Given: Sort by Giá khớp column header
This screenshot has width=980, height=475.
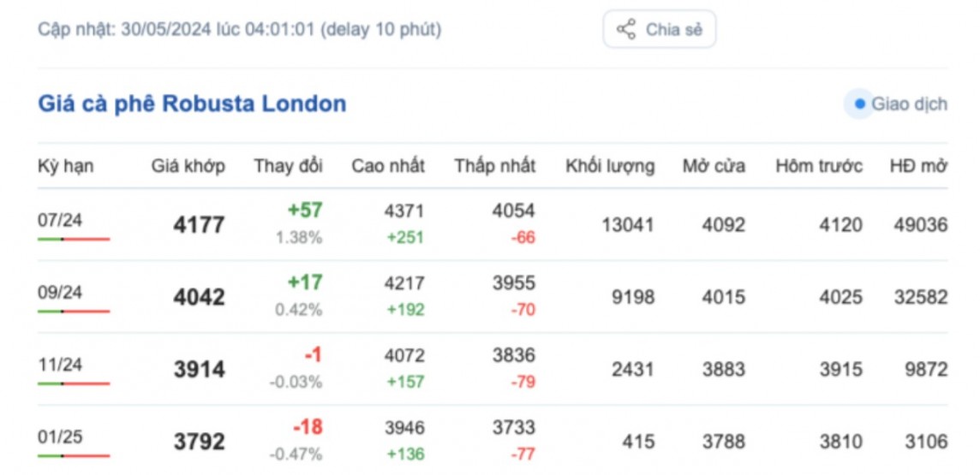Looking at the screenshot, I should coord(188,166).
